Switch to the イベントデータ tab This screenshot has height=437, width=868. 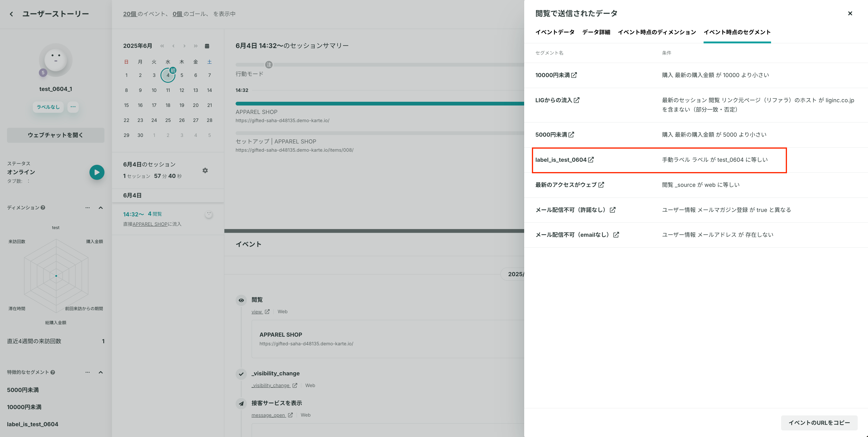click(x=555, y=32)
